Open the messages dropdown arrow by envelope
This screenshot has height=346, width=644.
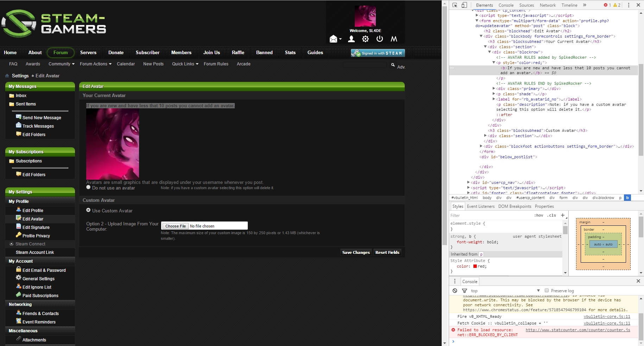[x=340, y=39]
